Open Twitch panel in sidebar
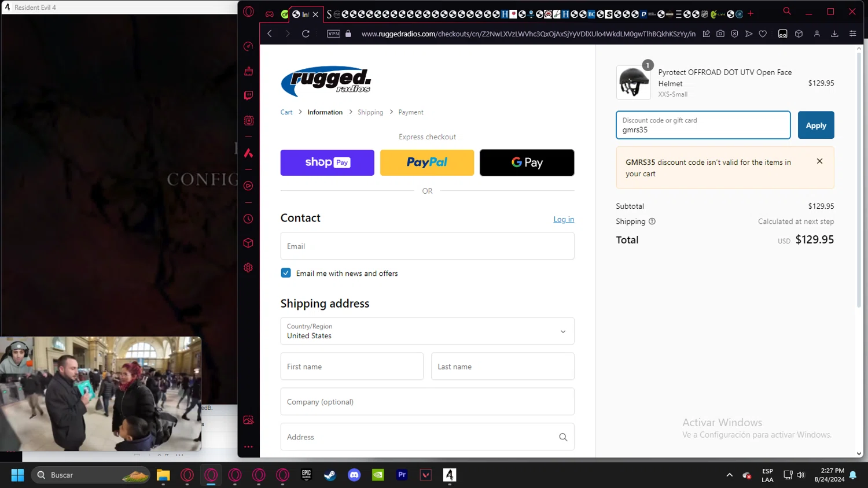This screenshot has width=868, height=488. (249, 95)
